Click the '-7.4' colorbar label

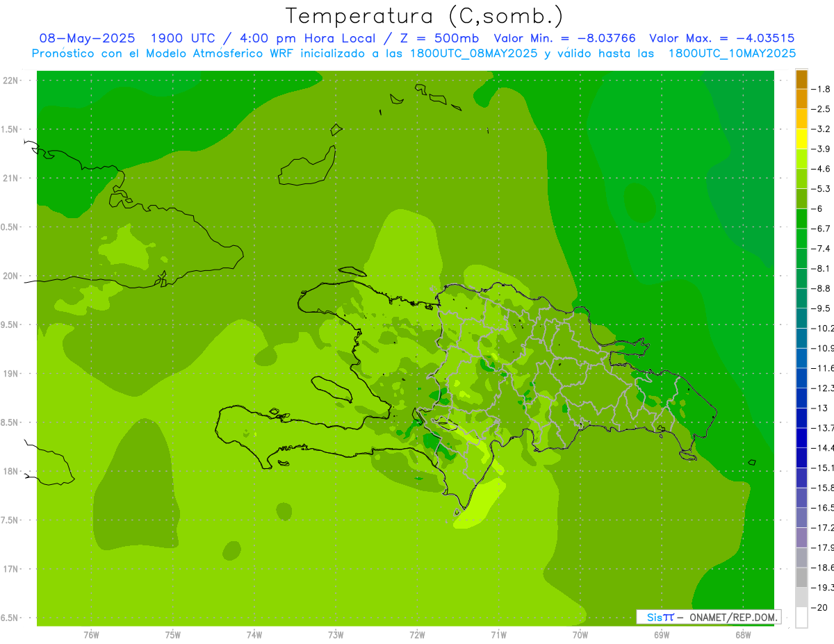(821, 249)
